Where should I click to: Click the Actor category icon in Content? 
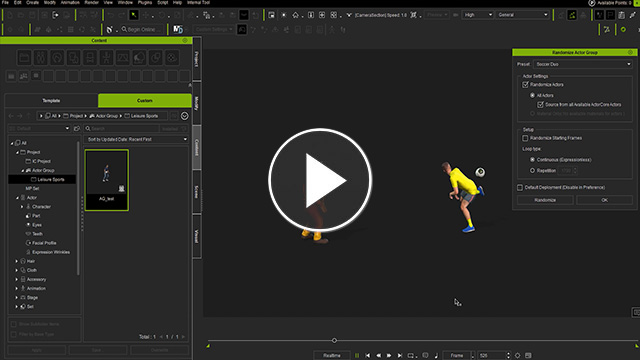(41, 58)
